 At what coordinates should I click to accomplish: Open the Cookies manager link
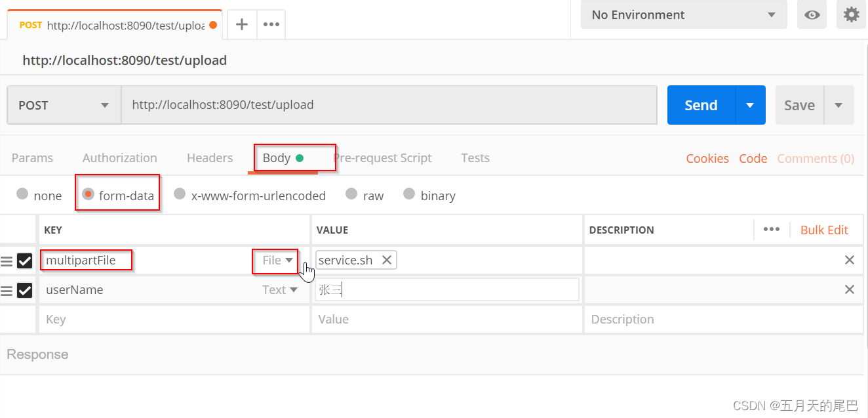pos(707,158)
